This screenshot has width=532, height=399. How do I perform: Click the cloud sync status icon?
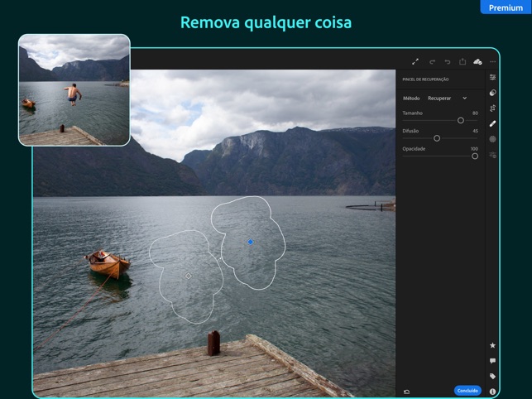477,61
